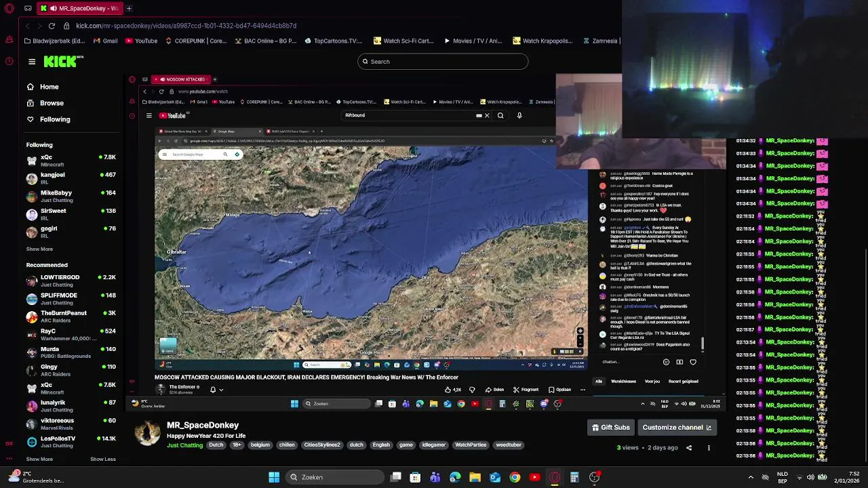Click the Customize channel button
868x488 pixels.
click(677, 428)
